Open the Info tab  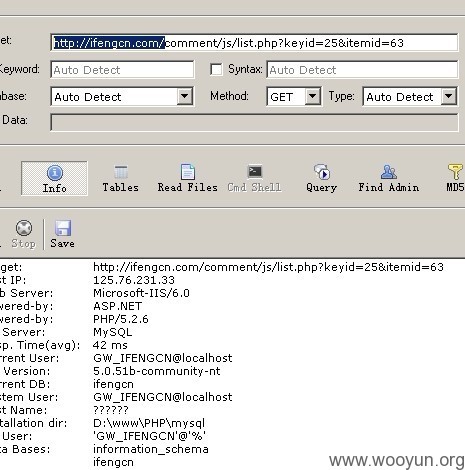tap(54, 178)
